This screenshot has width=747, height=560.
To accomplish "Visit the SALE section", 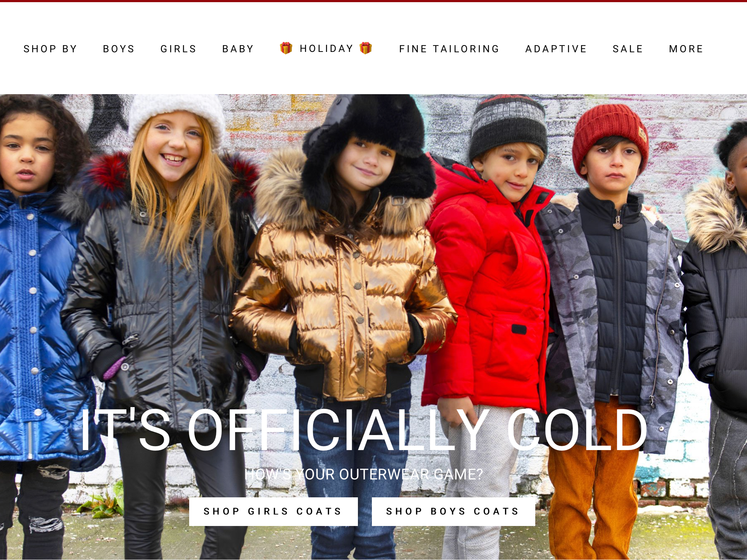I will tap(628, 49).
